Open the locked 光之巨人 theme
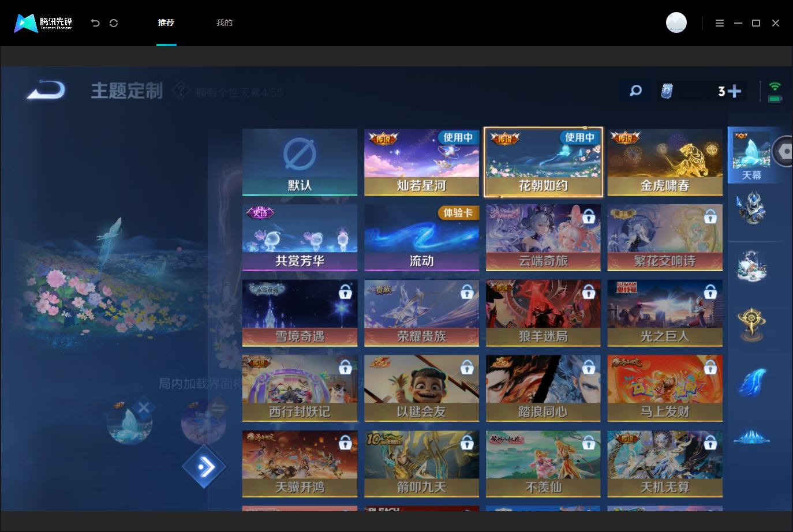793x532 pixels. tap(665, 313)
